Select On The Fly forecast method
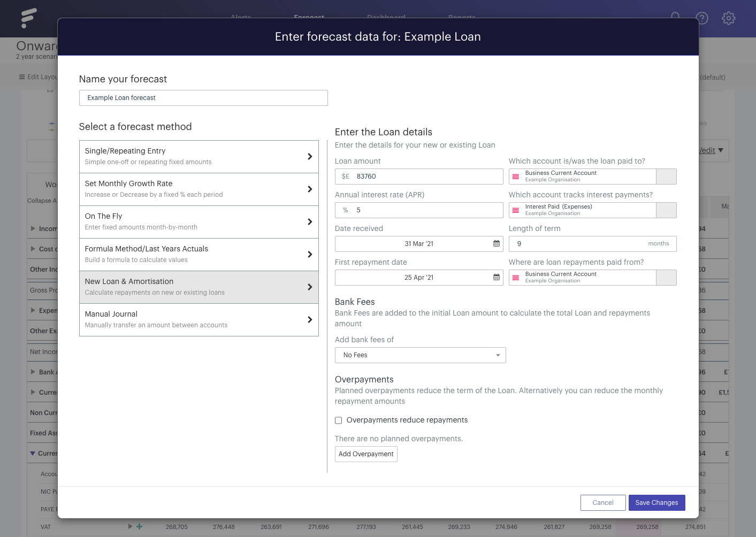 [199, 222]
